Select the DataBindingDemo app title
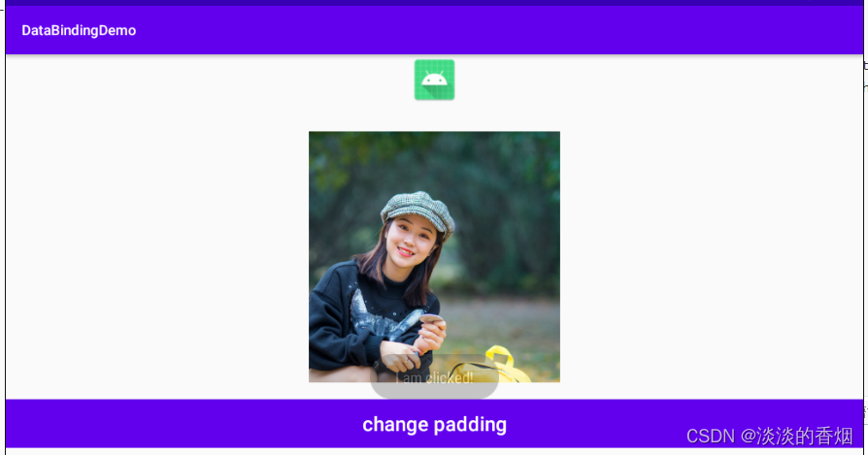 (79, 30)
